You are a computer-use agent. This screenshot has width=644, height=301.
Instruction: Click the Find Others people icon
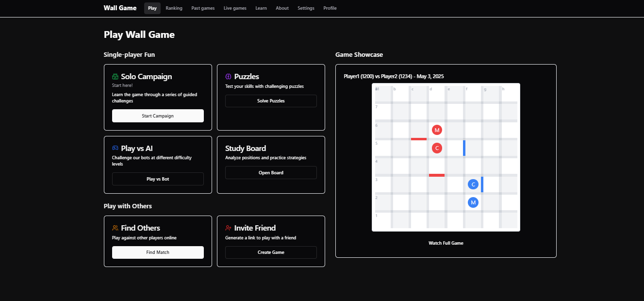(x=116, y=228)
